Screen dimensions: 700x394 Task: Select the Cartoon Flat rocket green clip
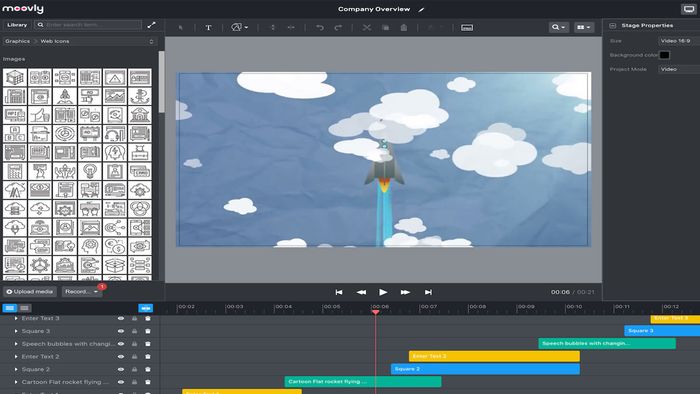[363, 382]
